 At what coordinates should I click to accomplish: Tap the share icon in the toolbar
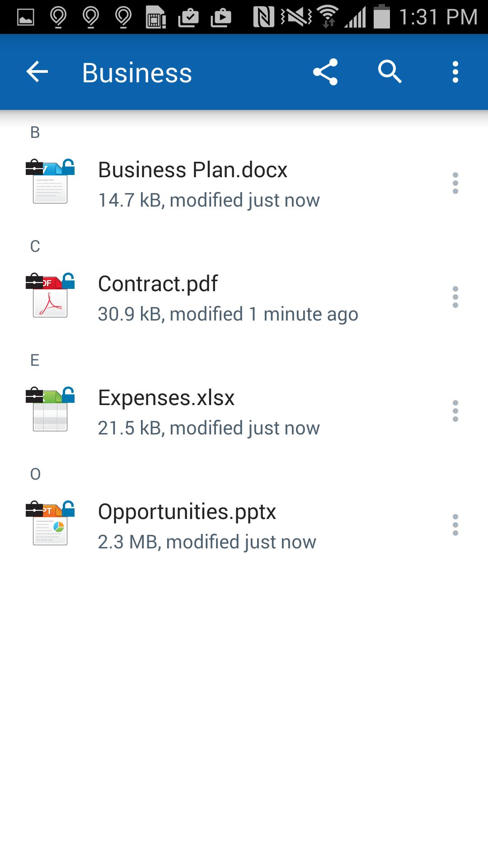tap(325, 72)
